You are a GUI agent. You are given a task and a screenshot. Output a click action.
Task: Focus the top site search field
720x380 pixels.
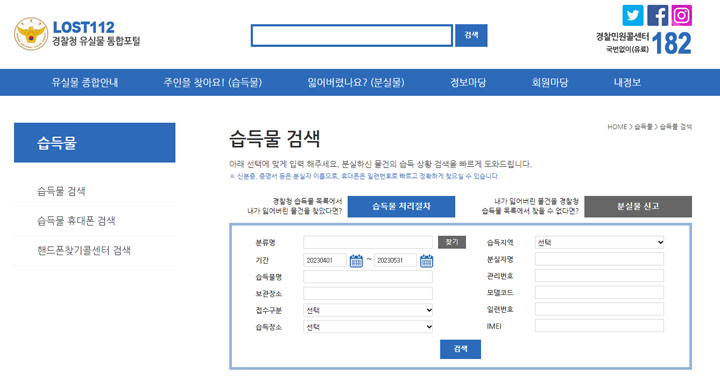coord(352,35)
